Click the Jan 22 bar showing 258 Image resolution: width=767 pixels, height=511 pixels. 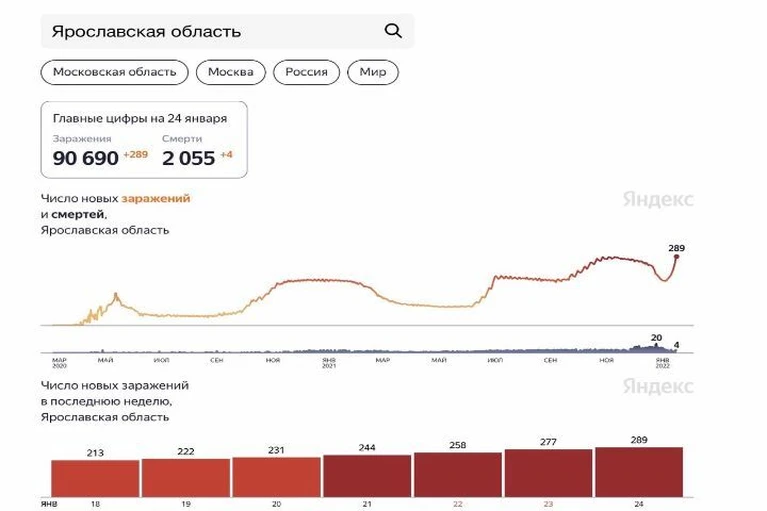(458, 474)
